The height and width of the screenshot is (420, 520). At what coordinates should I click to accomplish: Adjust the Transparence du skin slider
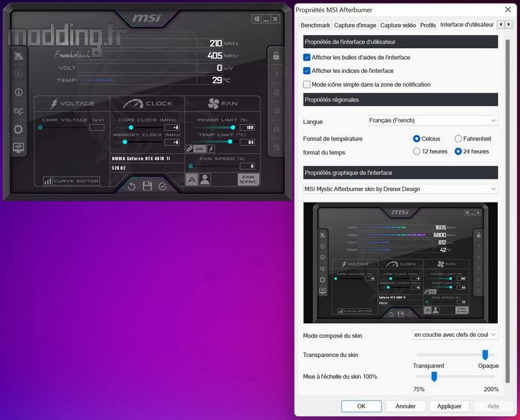tap(485, 354)
